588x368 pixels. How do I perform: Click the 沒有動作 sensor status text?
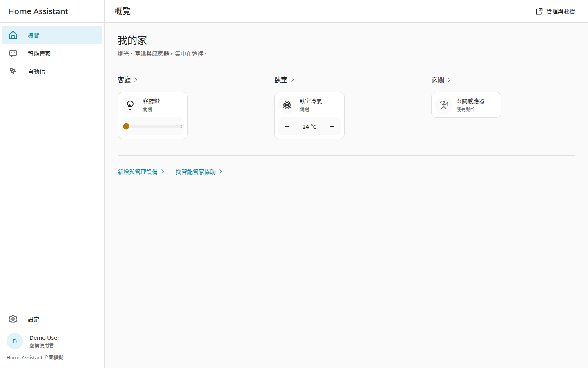click(466, 109)
